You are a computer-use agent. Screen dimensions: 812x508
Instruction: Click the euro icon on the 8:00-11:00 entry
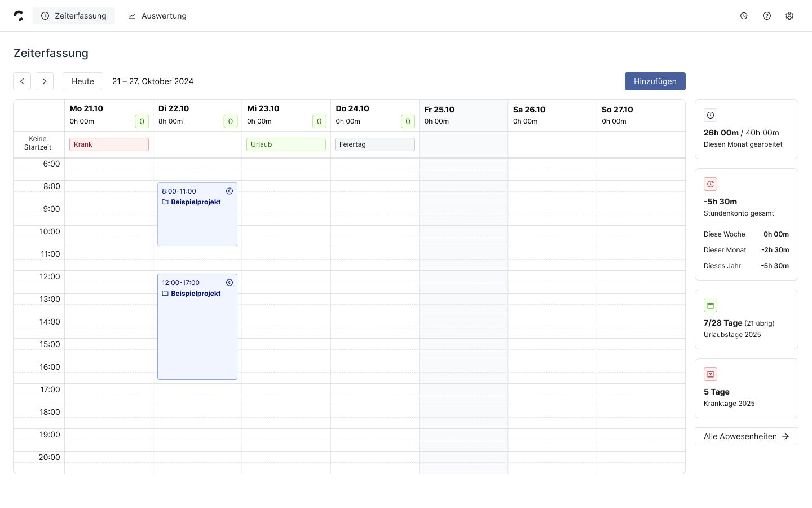point(230,191)
